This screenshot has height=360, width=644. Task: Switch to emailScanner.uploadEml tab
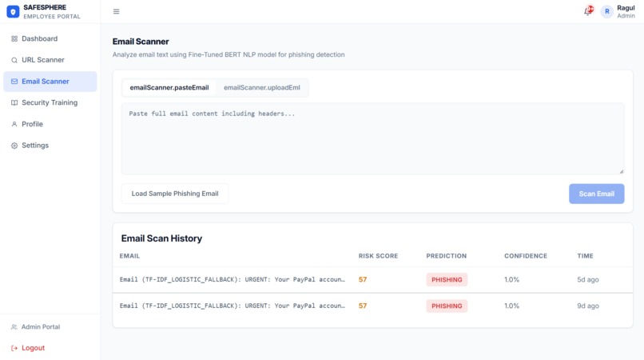pos(261,88)
